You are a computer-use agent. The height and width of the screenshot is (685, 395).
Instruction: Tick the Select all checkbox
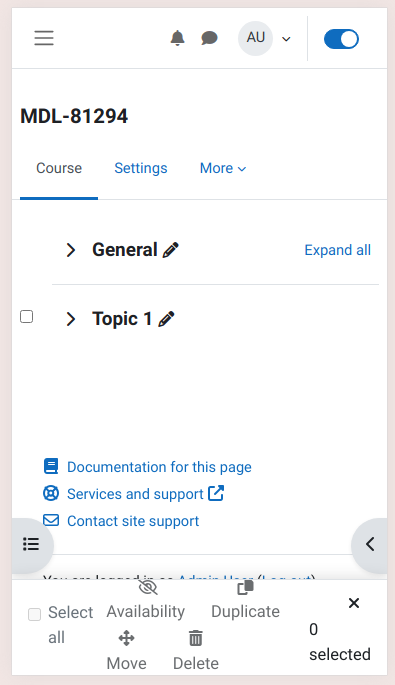point(35,614)
